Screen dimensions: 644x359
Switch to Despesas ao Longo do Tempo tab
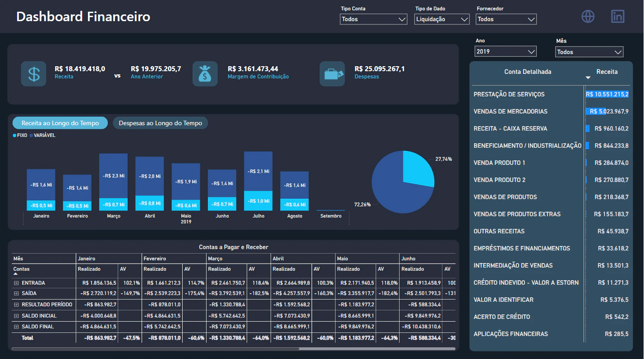coord(161,123)
